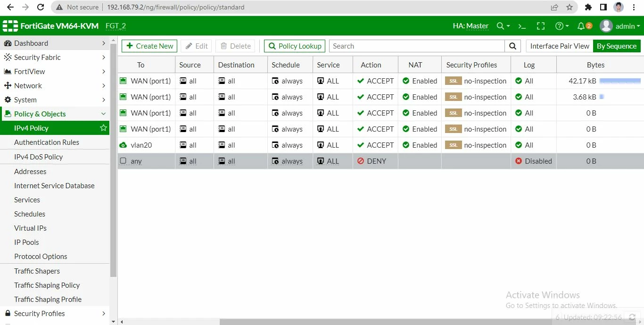This screenshot has height=325, width=644.
Task: Click the refresh icon near Updated time
Action: pos(632,317)
